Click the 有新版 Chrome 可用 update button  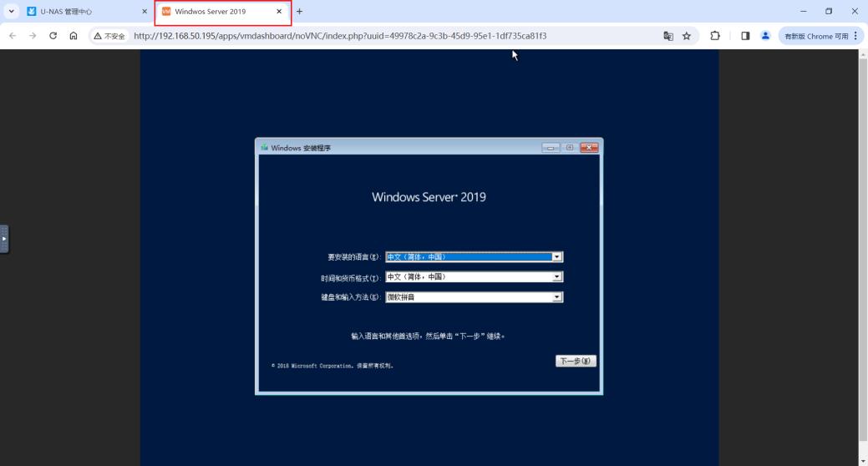[816, 36]
